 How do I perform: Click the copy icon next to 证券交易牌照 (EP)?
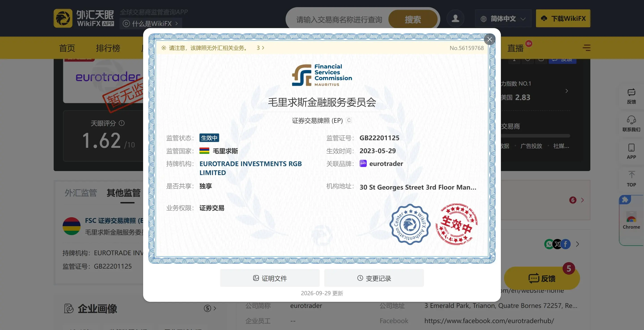(349, 120)
